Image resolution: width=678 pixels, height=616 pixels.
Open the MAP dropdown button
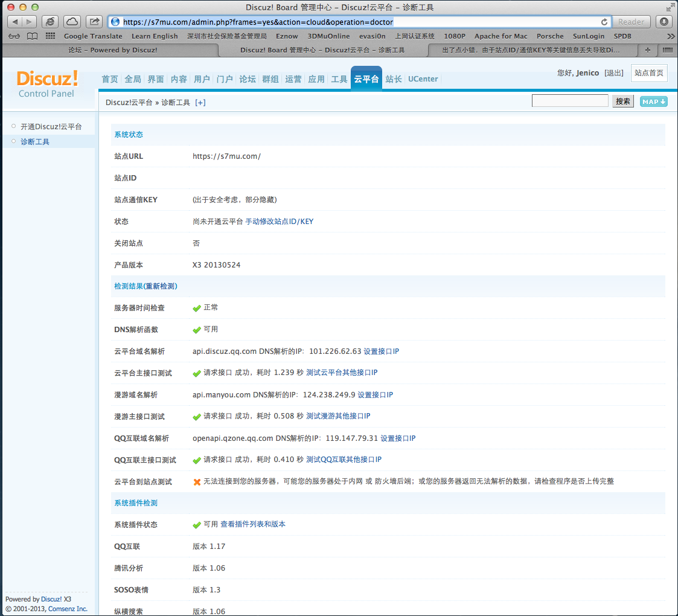[653, 101]
